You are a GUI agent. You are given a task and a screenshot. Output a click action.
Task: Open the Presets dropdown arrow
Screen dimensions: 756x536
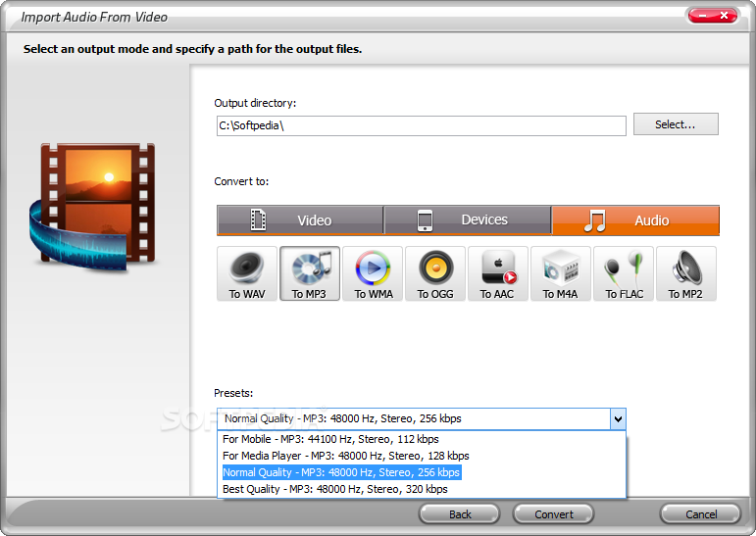(618, 418)
